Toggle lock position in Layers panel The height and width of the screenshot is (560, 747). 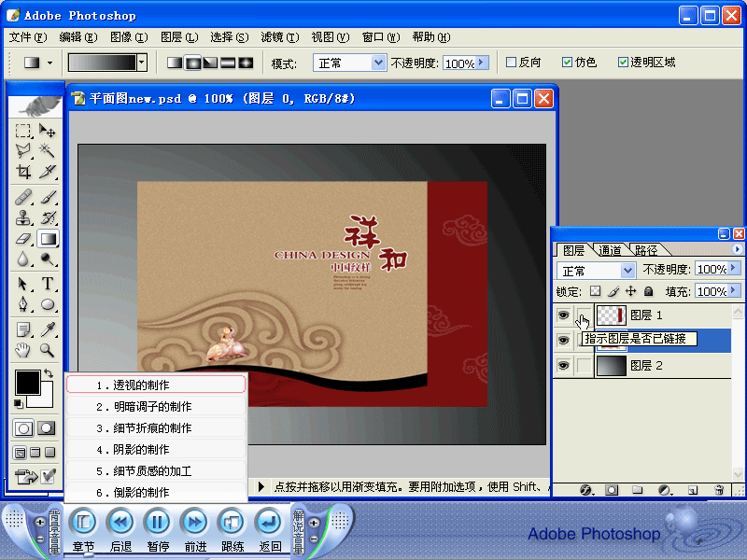(631, 291)
